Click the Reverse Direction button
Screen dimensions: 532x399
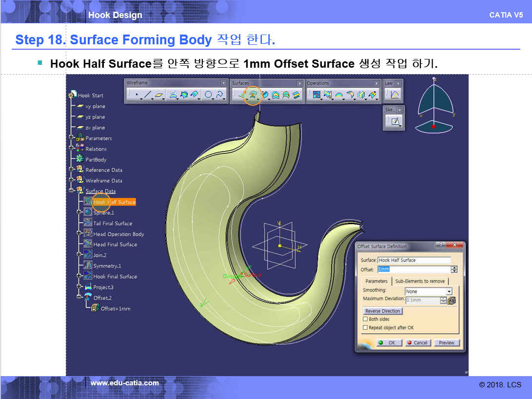click(383, 311)
